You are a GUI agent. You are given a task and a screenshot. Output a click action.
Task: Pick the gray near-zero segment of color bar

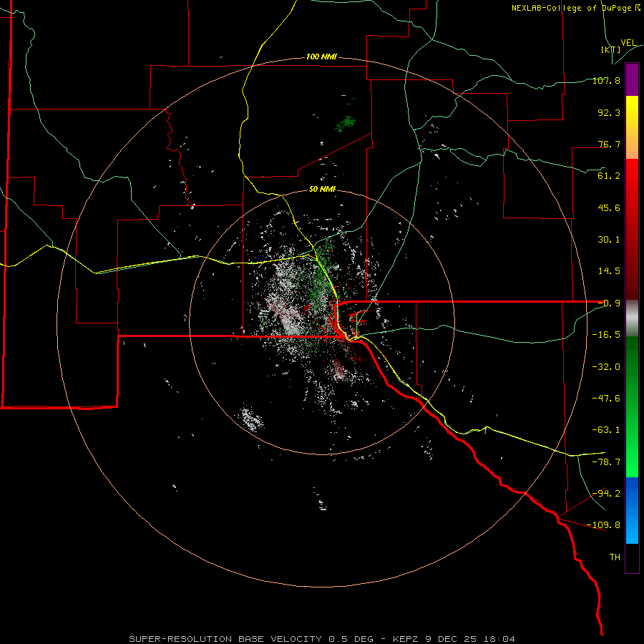[x=632, y=318]
